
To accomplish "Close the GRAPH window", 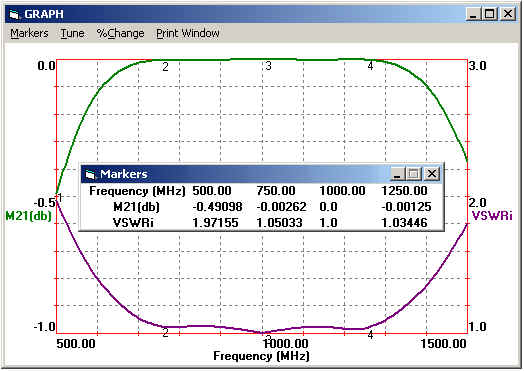I will click(508, 14).
